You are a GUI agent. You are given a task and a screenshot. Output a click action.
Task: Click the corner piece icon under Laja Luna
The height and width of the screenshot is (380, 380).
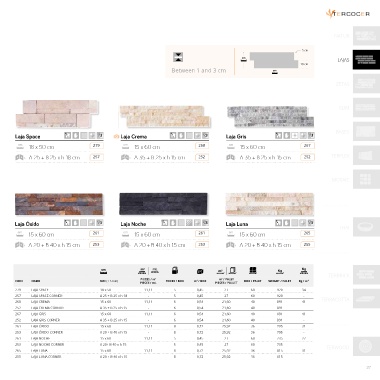tap(230, 245)
